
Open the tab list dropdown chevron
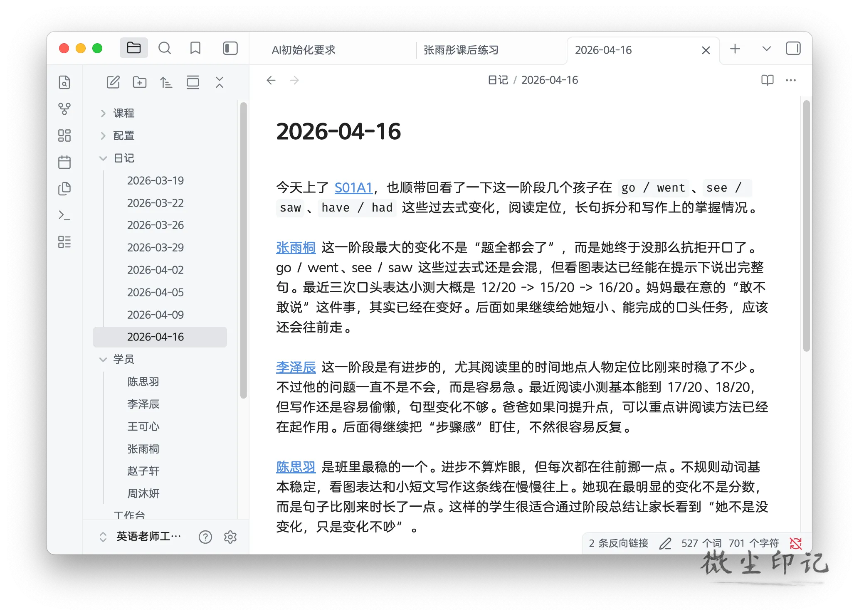(767, 49)
